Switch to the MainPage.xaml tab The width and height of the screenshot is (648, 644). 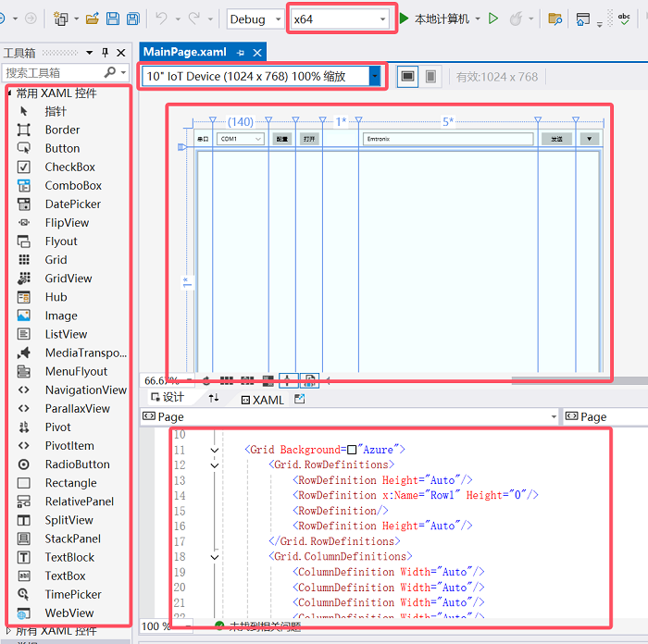[x=185, y=52]
